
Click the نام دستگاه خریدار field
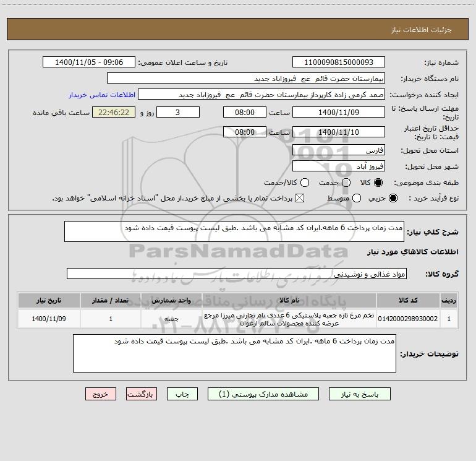[x=246, y=79]
